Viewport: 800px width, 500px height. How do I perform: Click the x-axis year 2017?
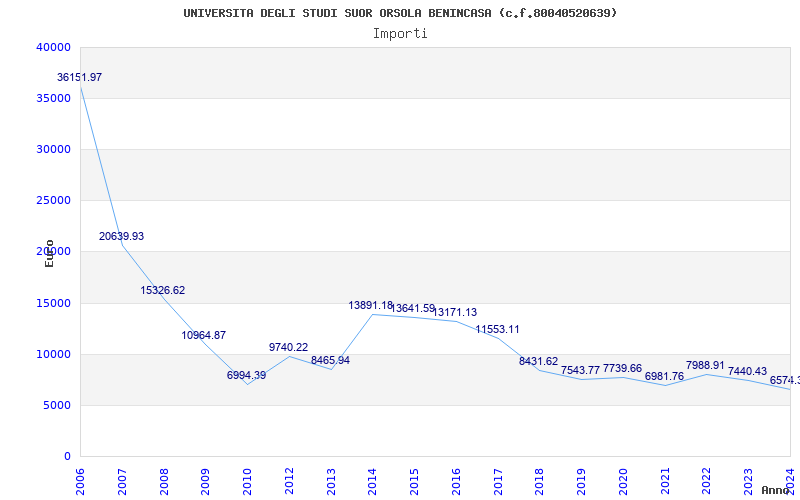coord(498,482)
